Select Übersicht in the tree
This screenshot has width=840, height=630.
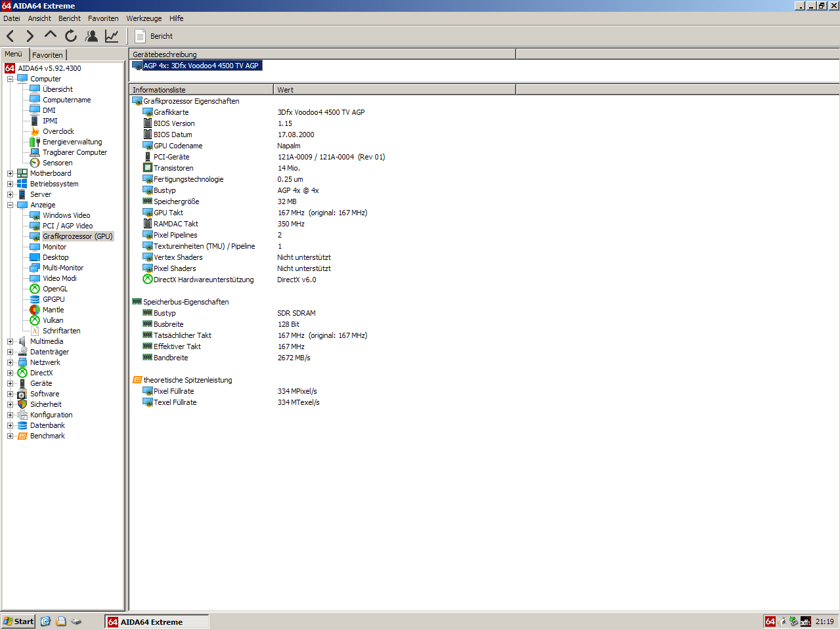(58, 89)
